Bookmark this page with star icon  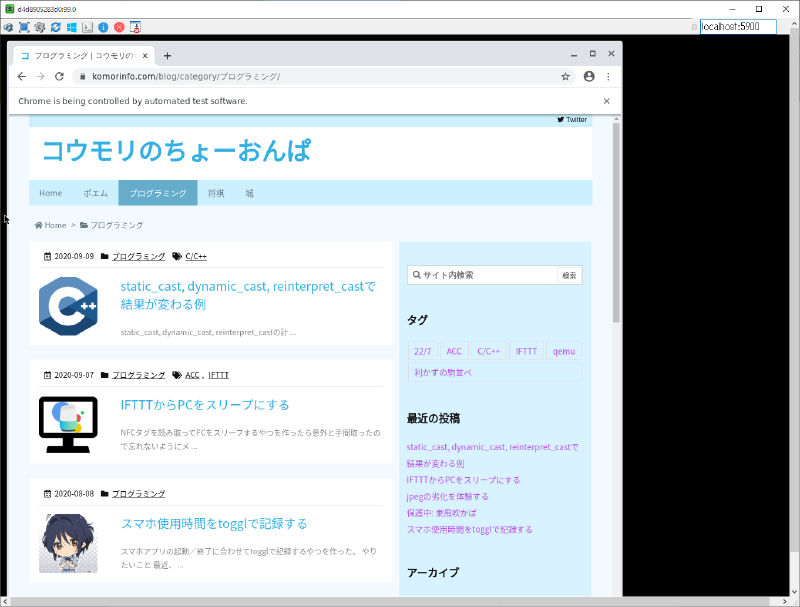(x=565, y=76)
